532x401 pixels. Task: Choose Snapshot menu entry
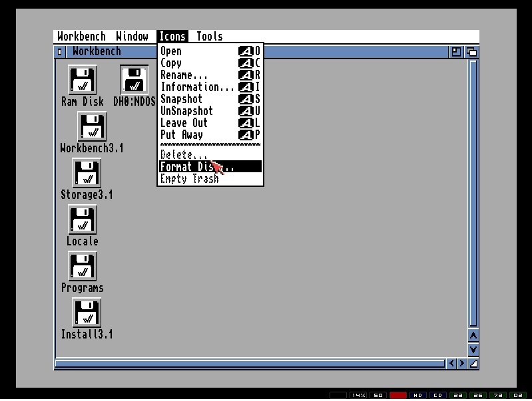[210, 99]
